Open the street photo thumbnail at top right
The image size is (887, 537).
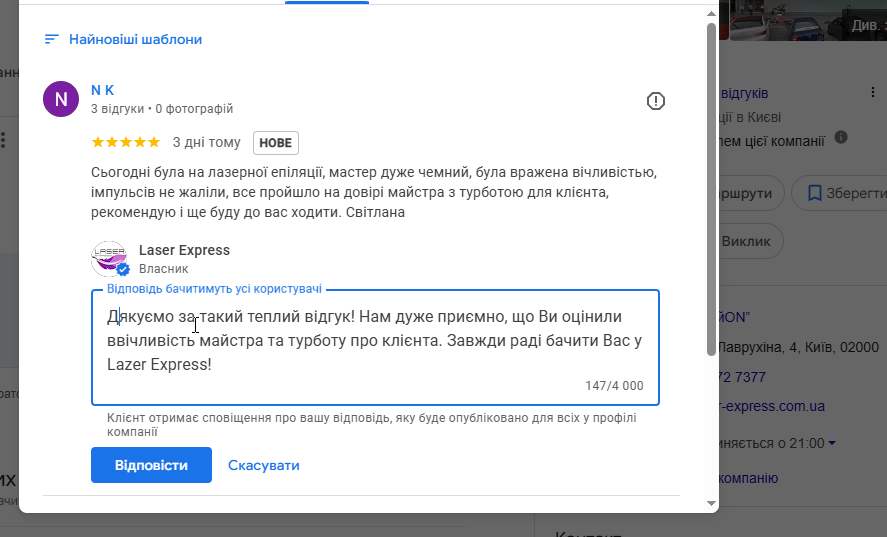coord(808,20)
